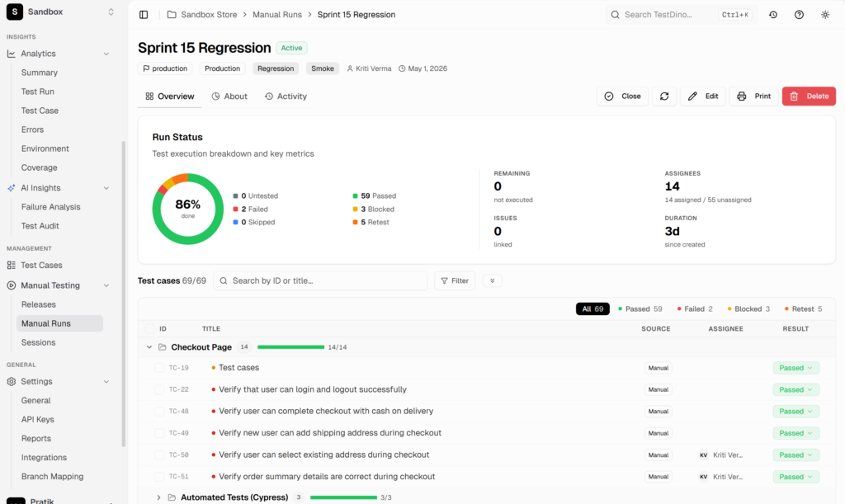Image resolution: width=845 pixels, height=504 pixels.
Task: Open Sessions in sidebar
Action: pos(38,342)
